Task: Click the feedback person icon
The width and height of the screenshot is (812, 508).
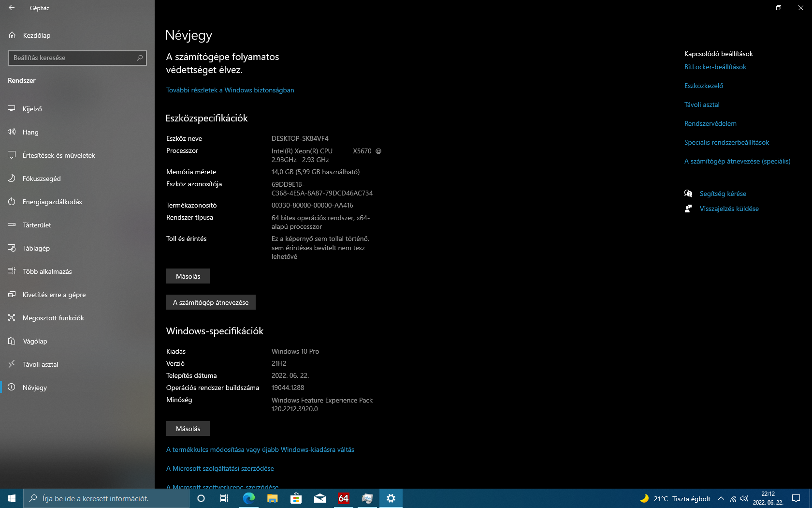Action: click(x=688, y=209)
